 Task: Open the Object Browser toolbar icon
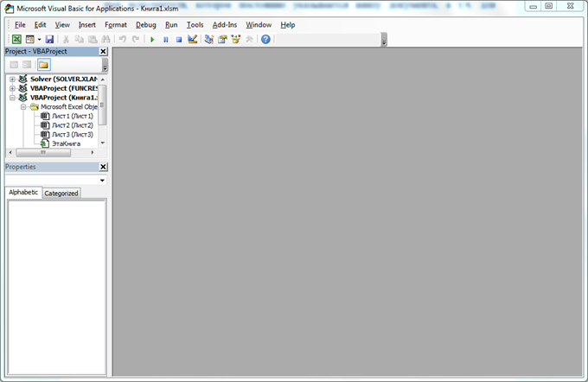pos(235,39)
